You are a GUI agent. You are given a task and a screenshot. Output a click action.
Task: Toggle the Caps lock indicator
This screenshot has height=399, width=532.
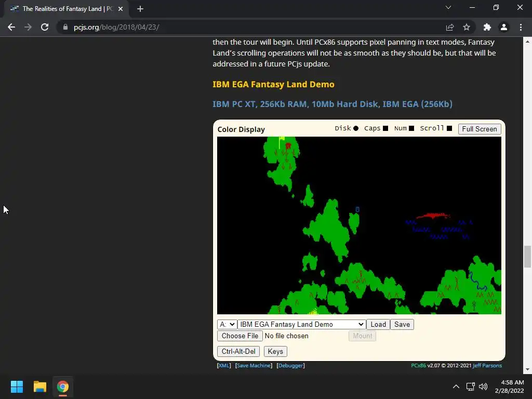tap(385, 128)
